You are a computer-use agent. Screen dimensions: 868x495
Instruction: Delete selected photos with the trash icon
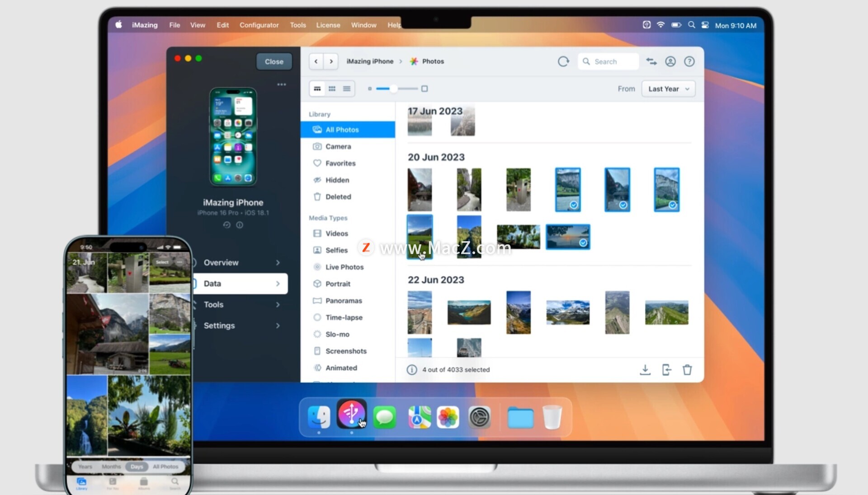(x=687, y=370)
